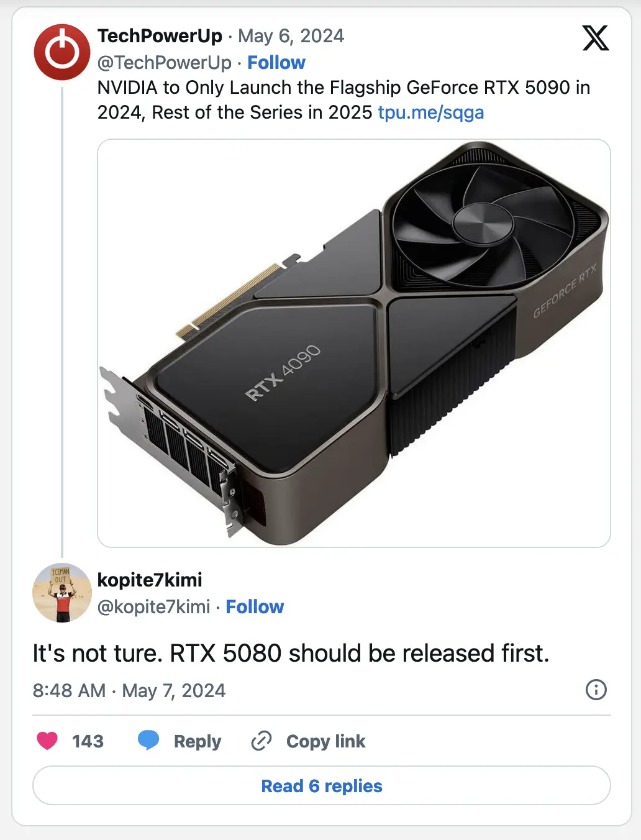Like the tweet with the heart icon
This screenshot has width=641, height=840.
47,741
